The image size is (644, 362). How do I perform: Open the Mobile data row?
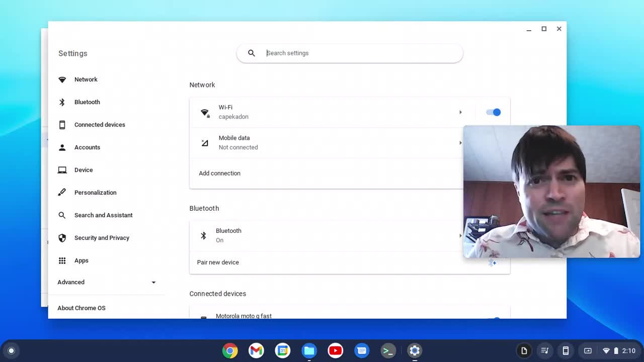pyautogui.click(x=326, y=143)
